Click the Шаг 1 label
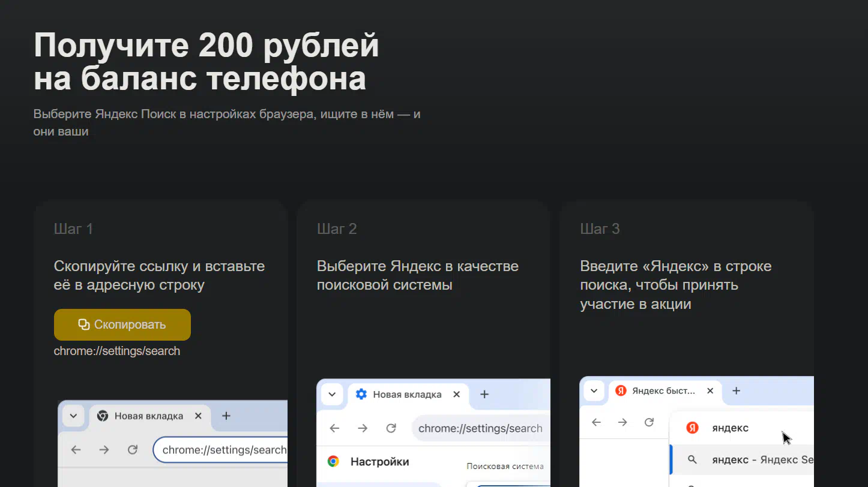Image resolution: width=868 pixels, height=487 pixels. point(73,229)
